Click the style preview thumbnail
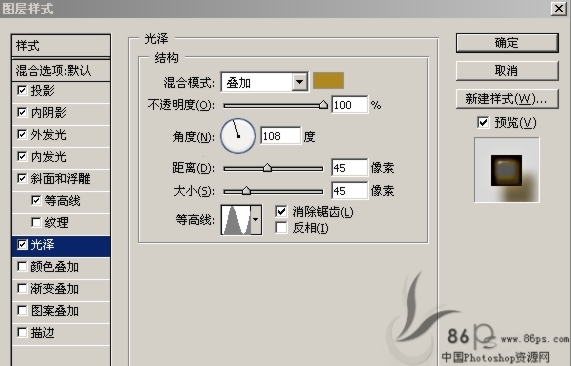 click(x=507, y=170)
